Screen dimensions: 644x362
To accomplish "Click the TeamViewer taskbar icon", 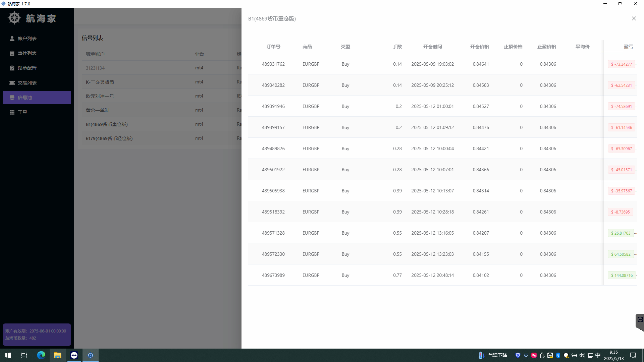I will pos(74,355).
